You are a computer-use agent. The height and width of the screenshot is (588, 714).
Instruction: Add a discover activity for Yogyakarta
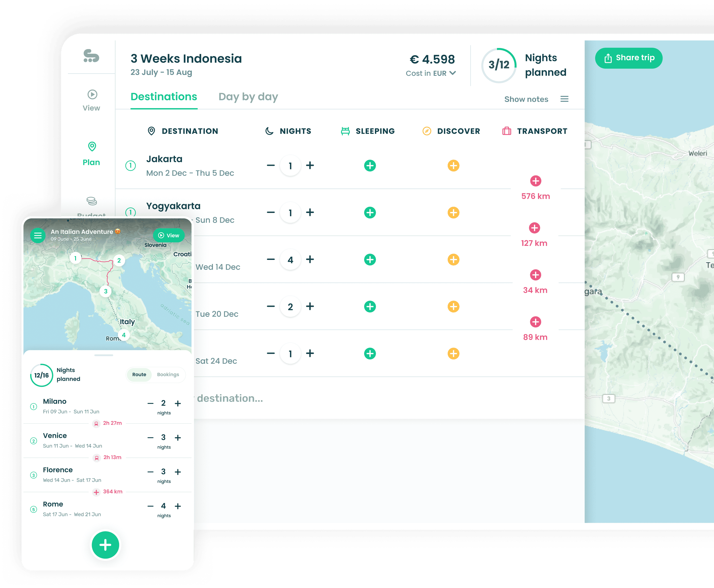point(453,212)
